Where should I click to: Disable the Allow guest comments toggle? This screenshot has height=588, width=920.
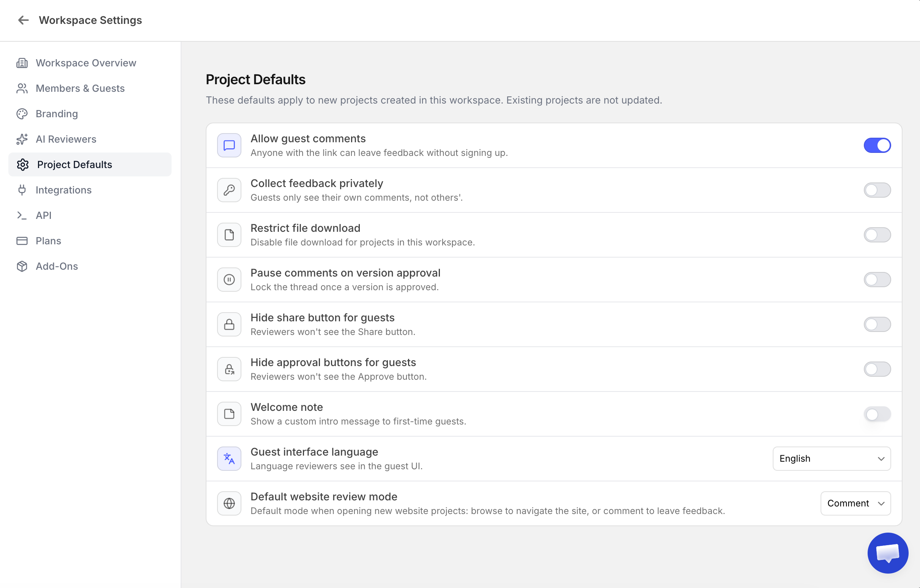coord(877,145)
